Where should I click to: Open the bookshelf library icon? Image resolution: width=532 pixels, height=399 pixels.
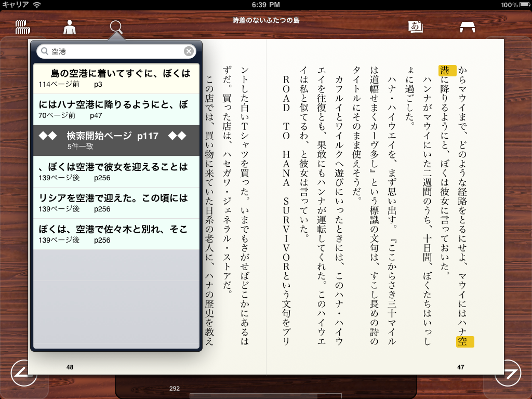tap(22, 27)
